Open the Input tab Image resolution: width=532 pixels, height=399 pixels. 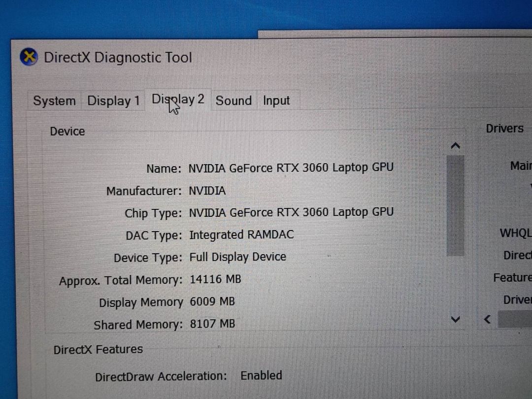click(276, 100)
